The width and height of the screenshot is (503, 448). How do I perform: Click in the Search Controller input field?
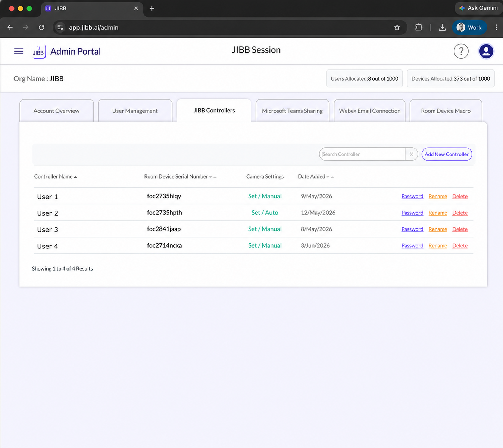(x=362, y=154)
